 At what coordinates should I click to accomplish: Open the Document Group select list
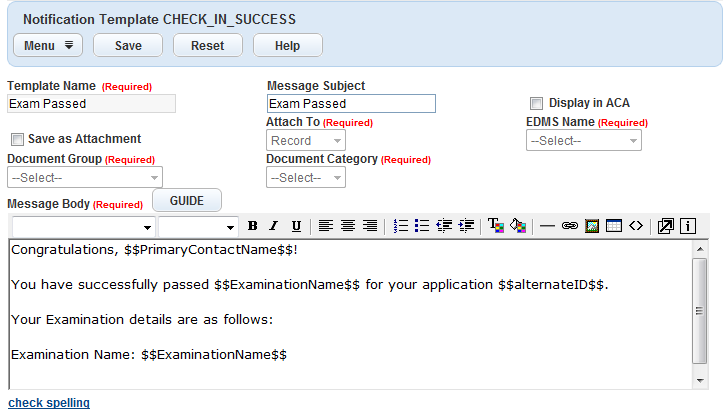[x=84, y=178]
